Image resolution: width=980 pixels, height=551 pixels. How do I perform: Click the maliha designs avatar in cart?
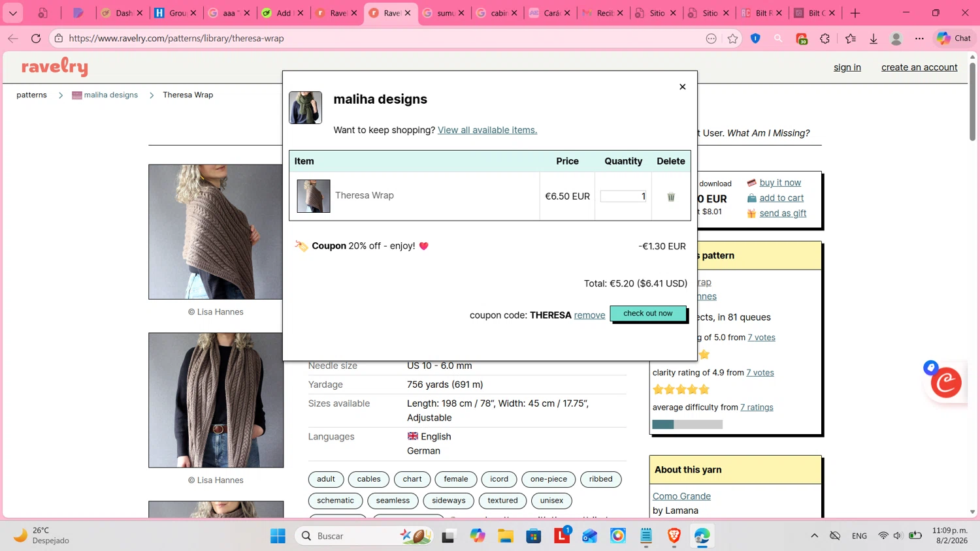point(306,108)
